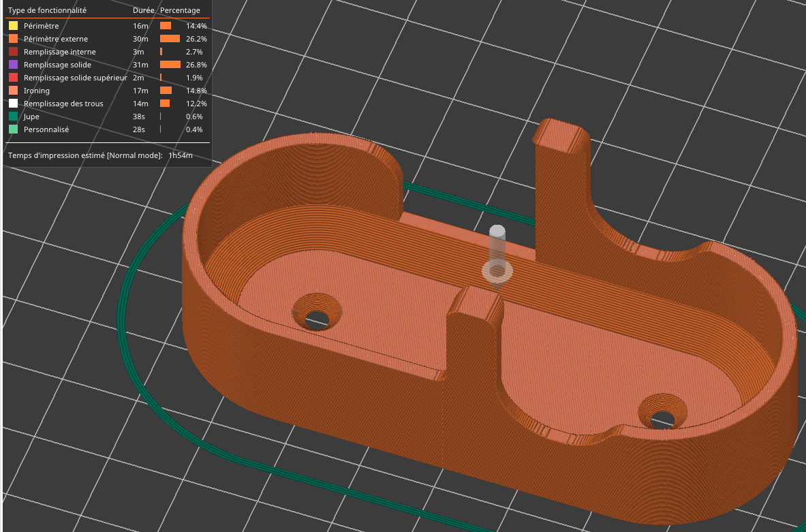Click the 26.2% percentage value
Viewport: 806px width, 532px height.
tap(196, 39)
